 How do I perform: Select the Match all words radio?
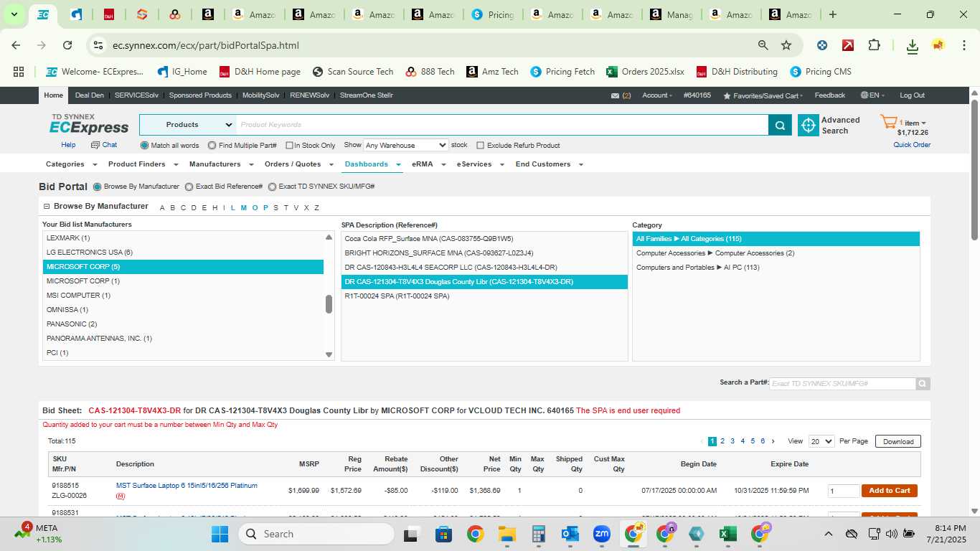tap(144, 146)
